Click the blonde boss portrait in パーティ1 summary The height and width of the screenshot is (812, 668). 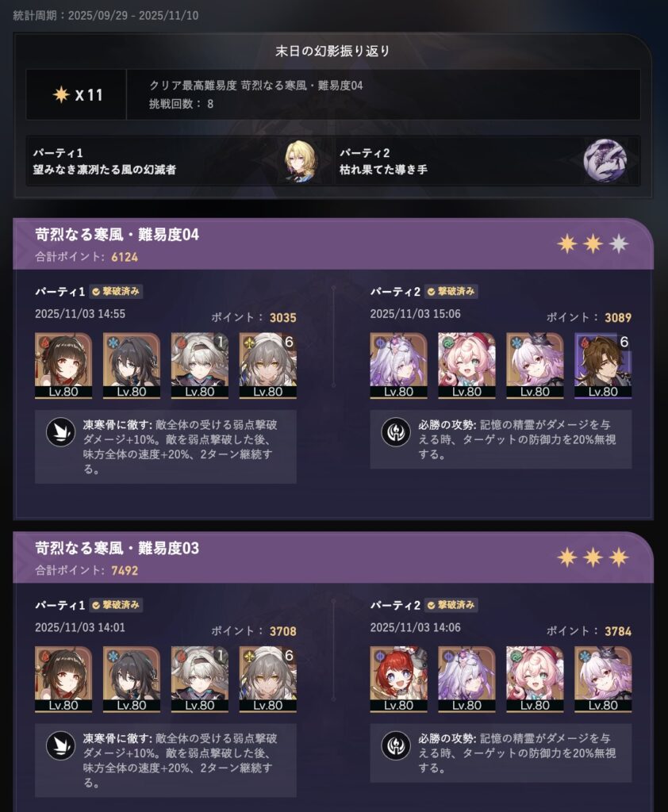click(300, 160)
